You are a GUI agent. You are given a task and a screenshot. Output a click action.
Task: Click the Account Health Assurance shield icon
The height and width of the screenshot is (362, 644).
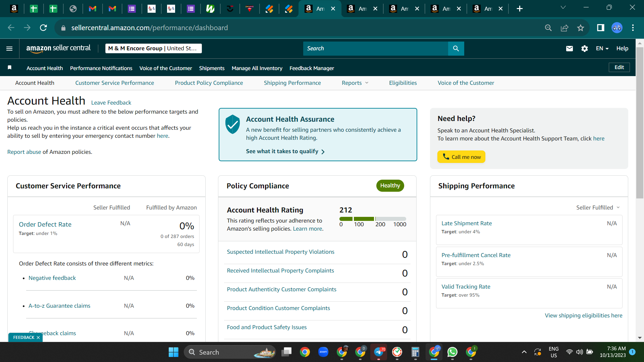pos(232,124)
